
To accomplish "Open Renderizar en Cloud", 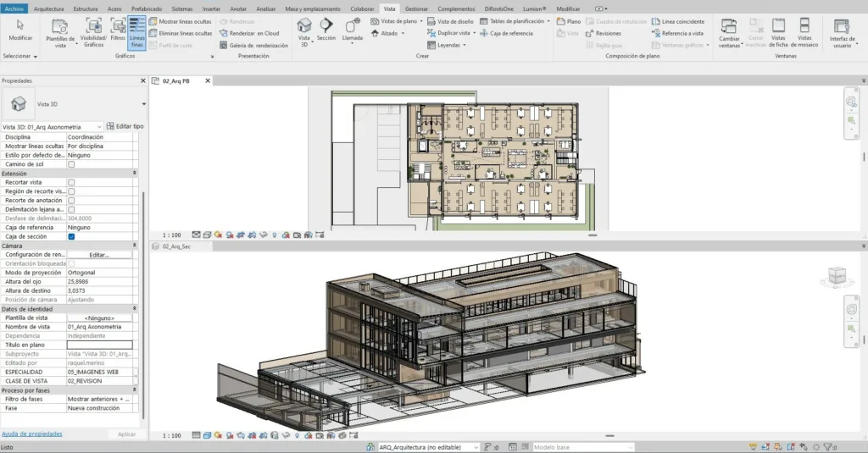I will click(253, 33).
